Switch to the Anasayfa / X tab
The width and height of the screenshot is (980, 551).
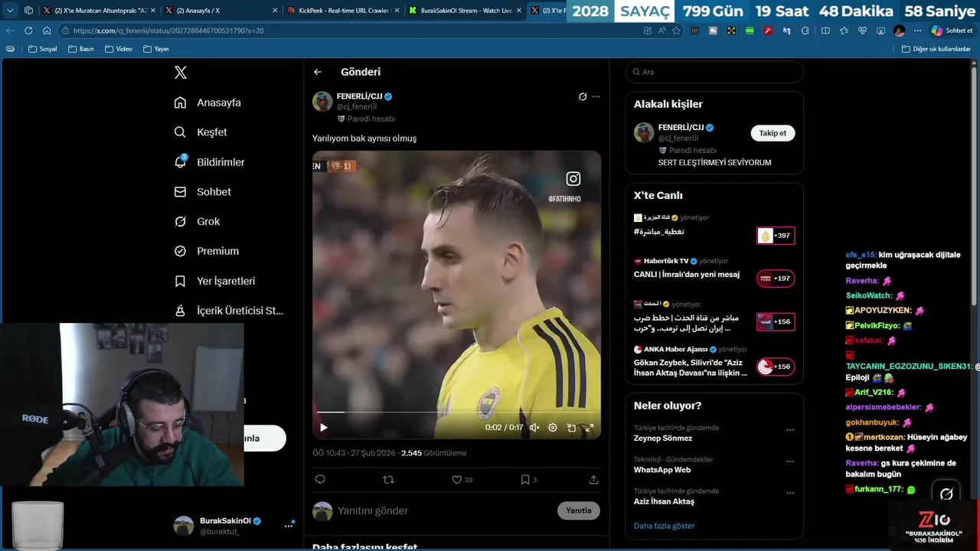(220, 11)
